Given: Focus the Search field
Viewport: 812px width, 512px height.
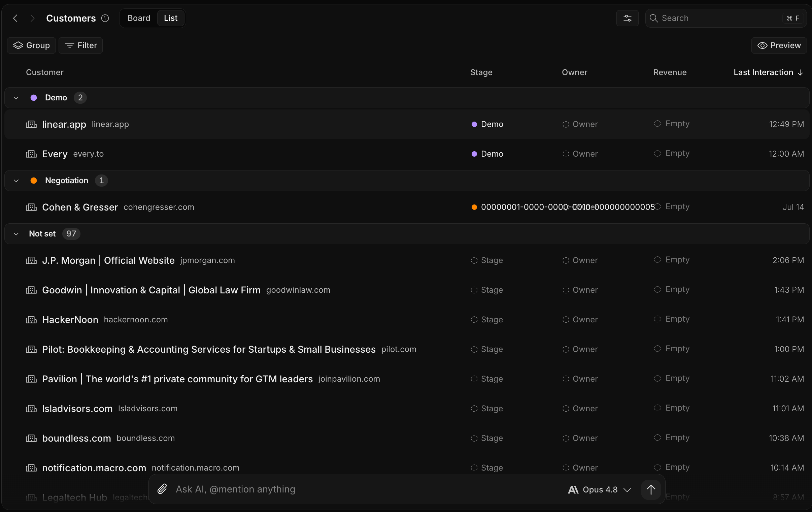Looking at the screenshot, I should tap(726, 18).
